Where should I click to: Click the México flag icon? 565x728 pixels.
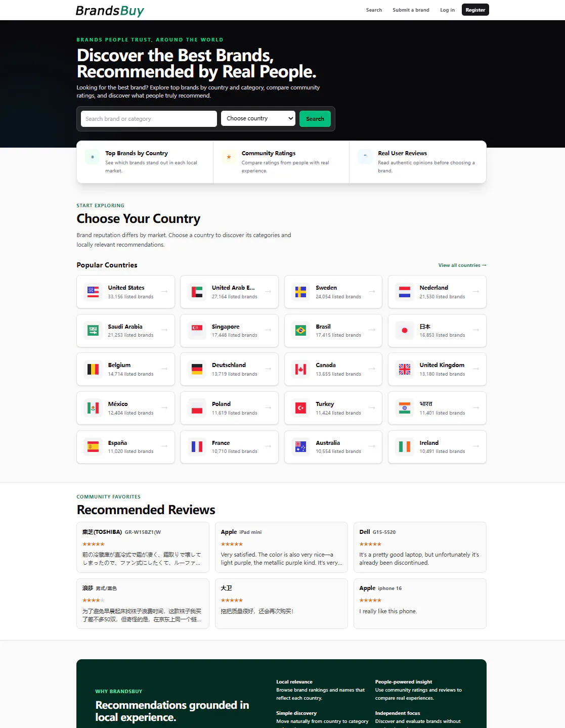93,408
